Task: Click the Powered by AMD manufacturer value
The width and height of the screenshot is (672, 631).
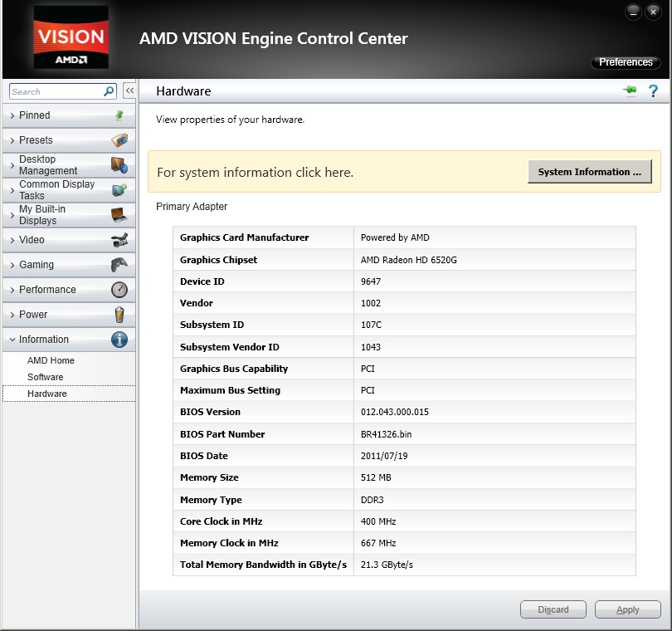Action: point(395,237)
